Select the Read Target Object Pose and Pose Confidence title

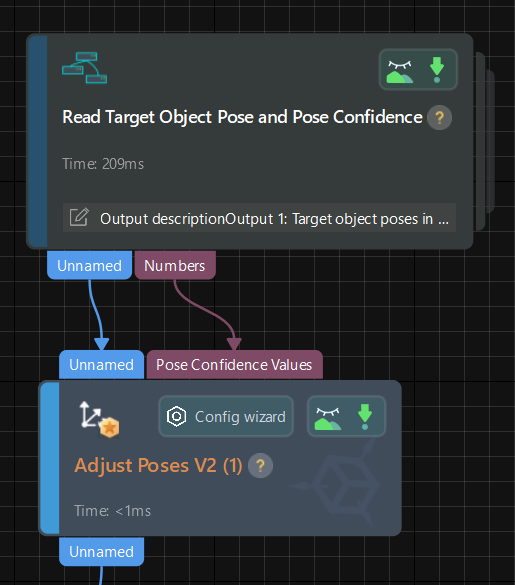point(242,117)
